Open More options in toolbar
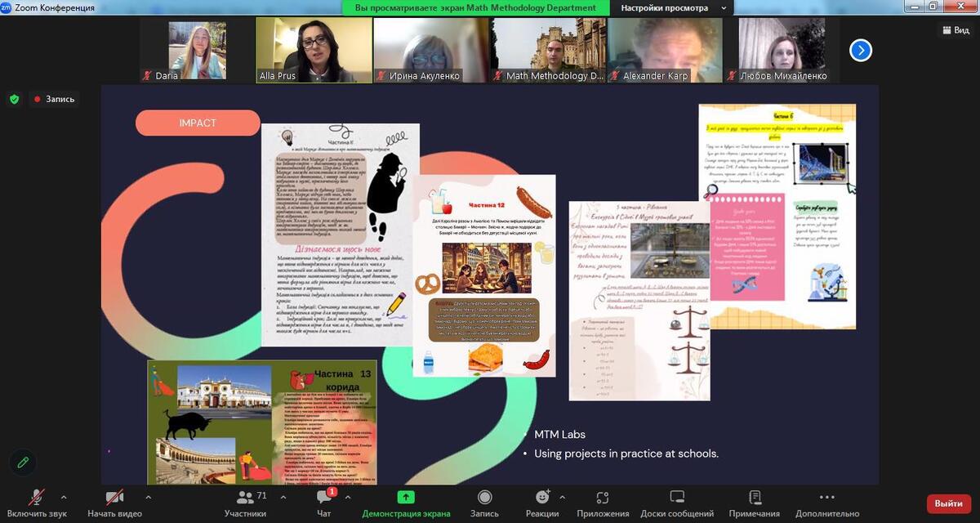The height and width of the screenshot is (523, 980). [826, 503]
